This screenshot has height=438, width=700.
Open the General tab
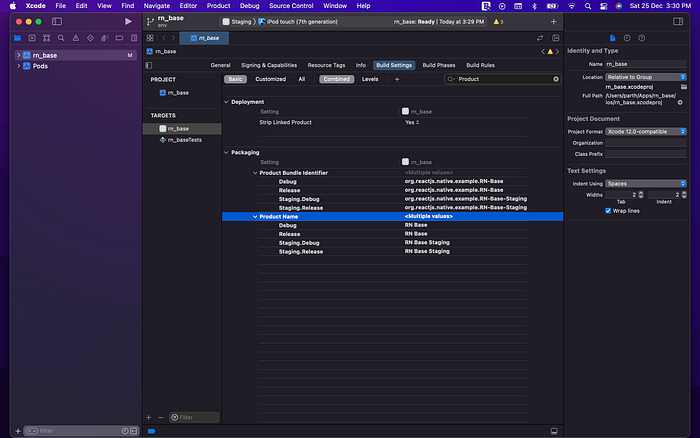click(221, 65)
